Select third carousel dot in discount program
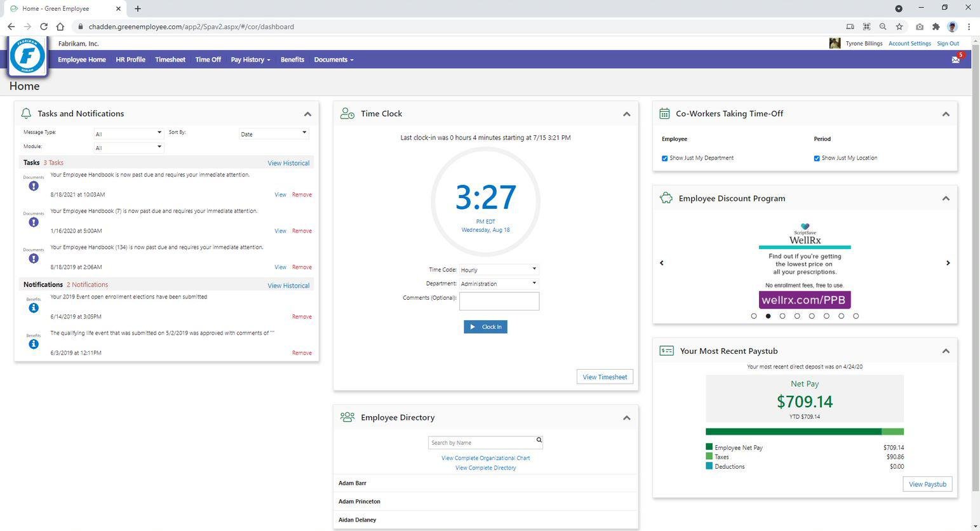This screenshot has width=980, height=531. click(x=782, y=316)
